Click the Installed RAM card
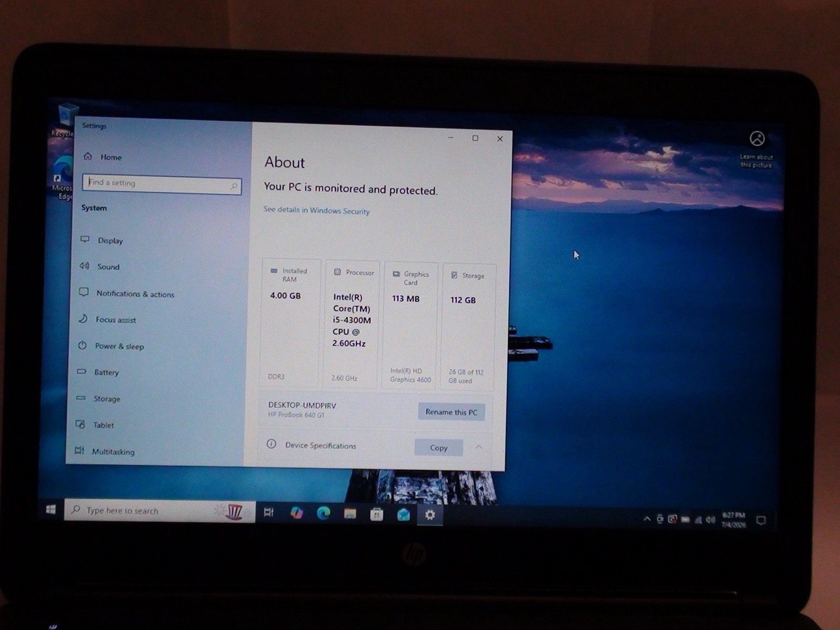840x630 pixels. tap(290, 323)
